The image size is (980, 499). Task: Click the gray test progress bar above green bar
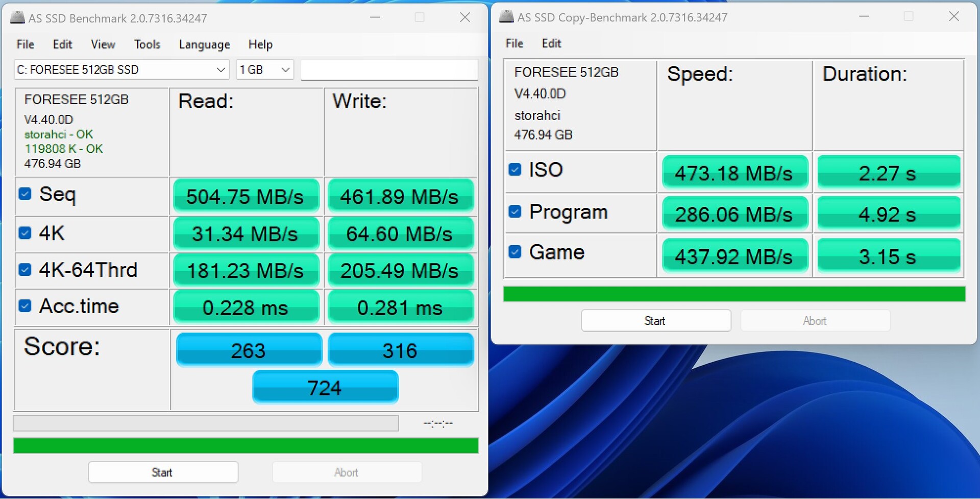pyautogui.click(x=206, y=423)
